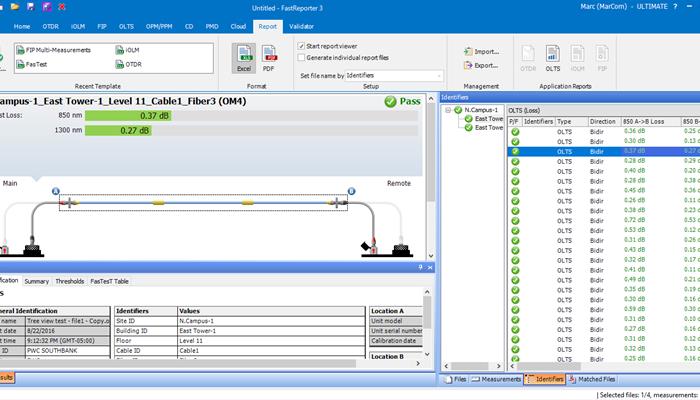The height and width of the screenshot is (400, 700).
Task: Open the Home ribbon tab
Action: 22,26
